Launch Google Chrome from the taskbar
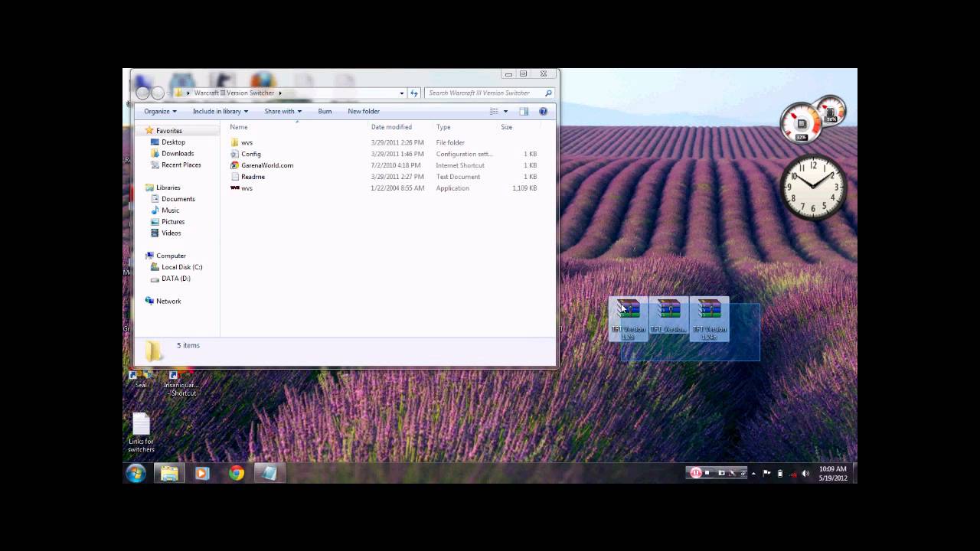This screenshot has height=551, width=980. click(x=237, y=474)
